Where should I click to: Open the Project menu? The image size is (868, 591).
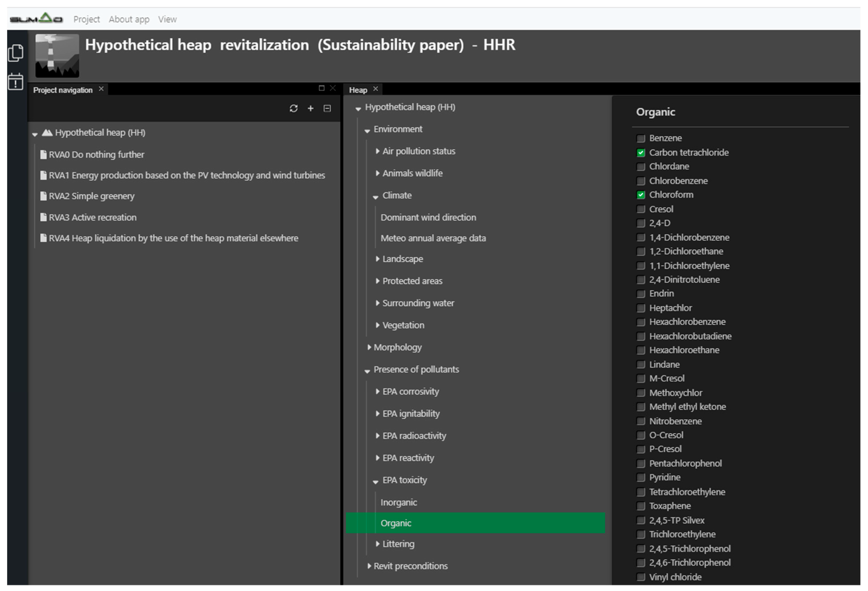86,19
